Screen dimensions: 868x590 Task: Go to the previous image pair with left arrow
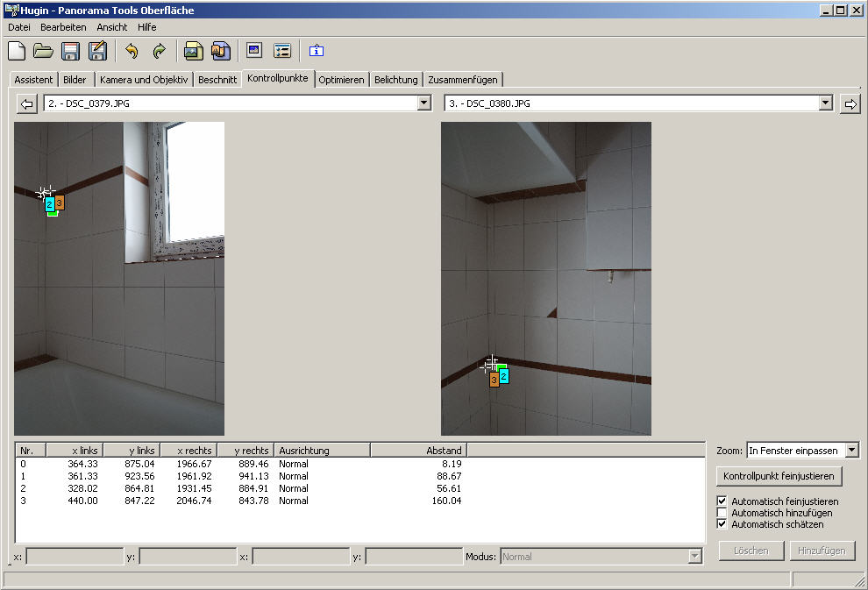pyautogui.click(x=27, y=103)
